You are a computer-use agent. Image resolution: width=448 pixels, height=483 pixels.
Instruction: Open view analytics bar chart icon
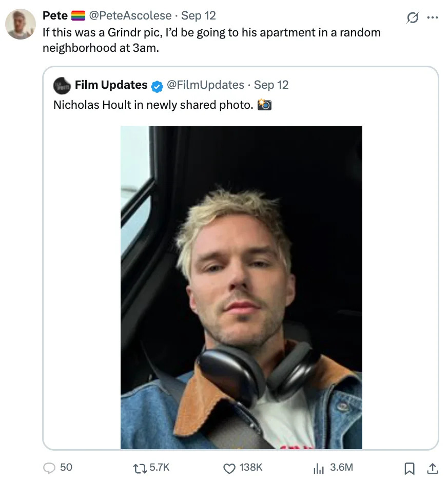pos(319,467)
